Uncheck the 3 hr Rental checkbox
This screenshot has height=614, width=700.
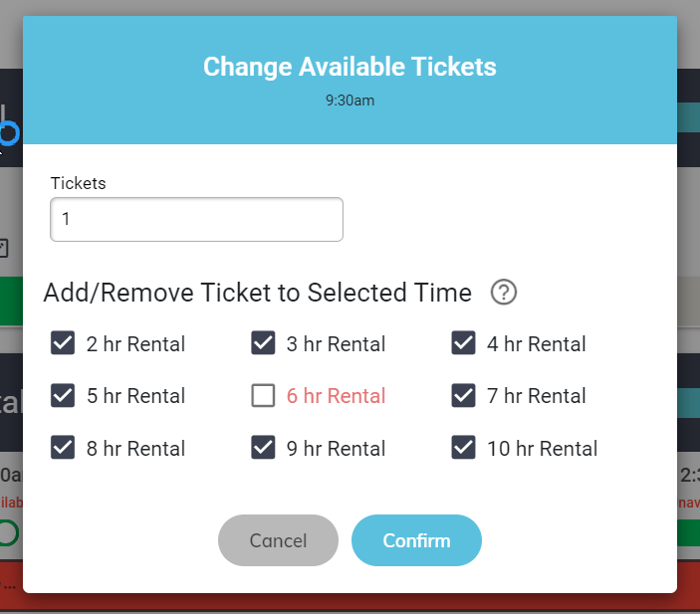[x=263, y=343]
